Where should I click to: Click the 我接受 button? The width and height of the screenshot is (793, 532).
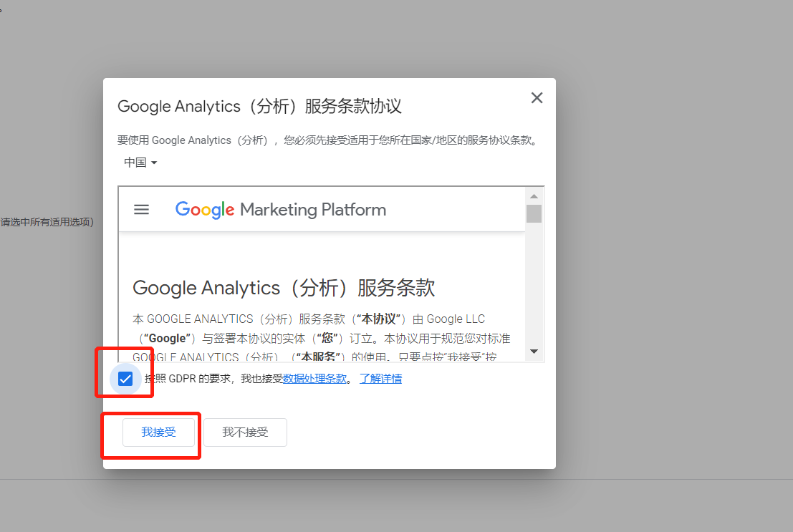click(x=158, y=432)
